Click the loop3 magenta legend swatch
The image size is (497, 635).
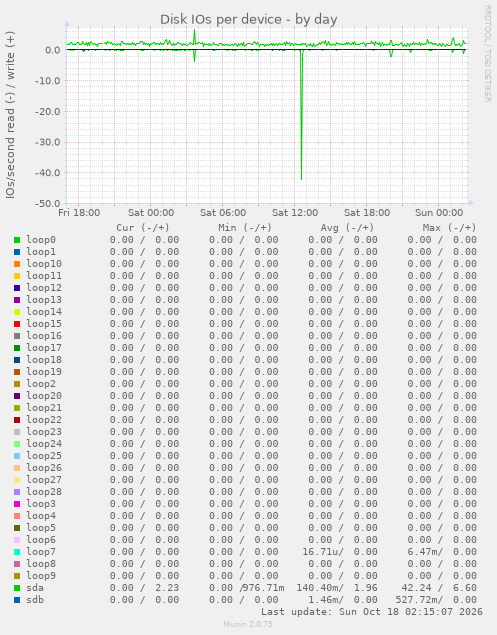(17, 504)
